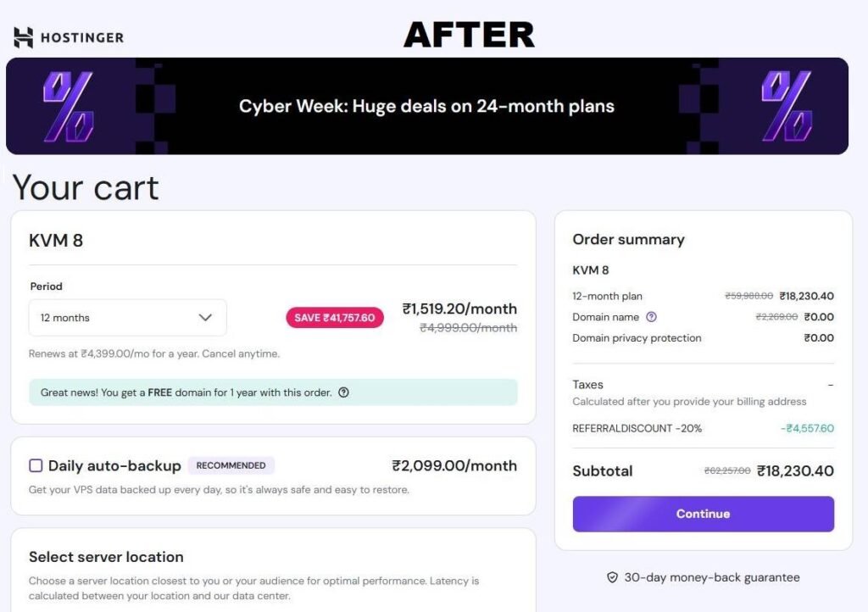The width and height of the screenshot is (868, 612).
Task: Click the Select server location heading
Action: [106, 557]
